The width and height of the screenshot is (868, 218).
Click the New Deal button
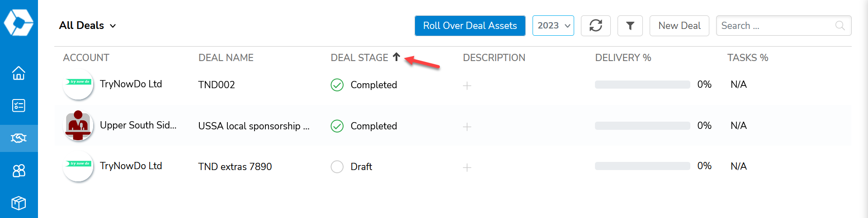point(679,26)
